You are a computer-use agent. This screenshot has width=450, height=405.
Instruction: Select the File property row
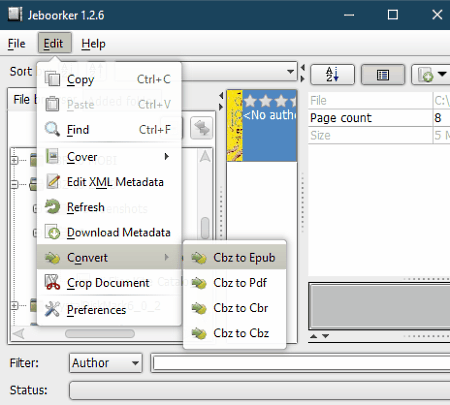pyautogui.click(x=379, y=100)
